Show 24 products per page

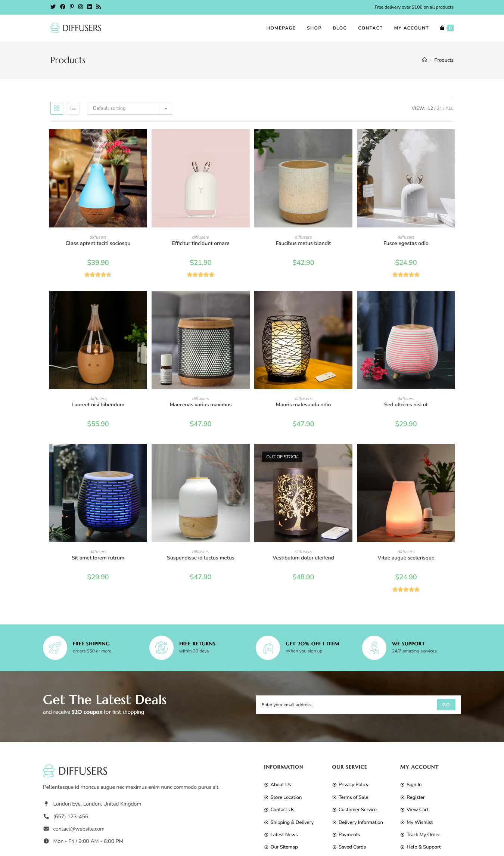tap(439, 108)
